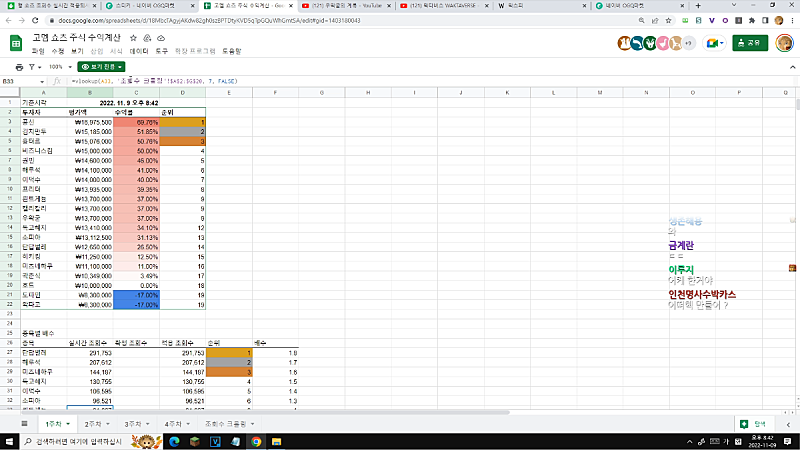Open Chrome three-dot menu
The height and width of the screenshot is (450, 800).
pyautogui.click(x=792, y=20)
